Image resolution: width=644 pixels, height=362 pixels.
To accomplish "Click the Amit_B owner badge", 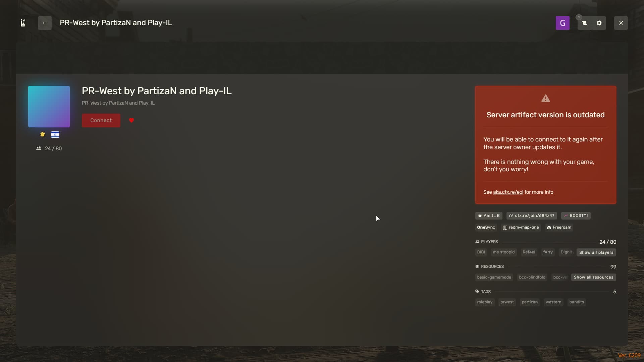I will tap(489, 216).
